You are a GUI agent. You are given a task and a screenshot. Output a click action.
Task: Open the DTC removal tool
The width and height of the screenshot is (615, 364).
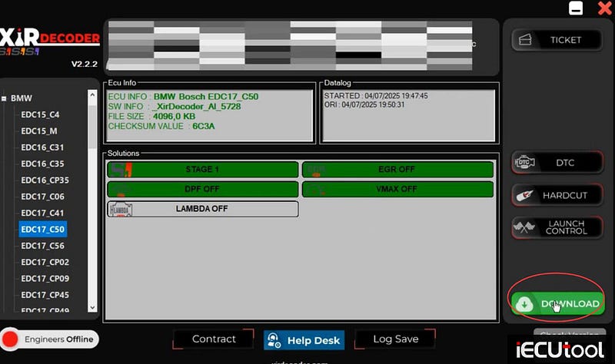click(557, 163)
